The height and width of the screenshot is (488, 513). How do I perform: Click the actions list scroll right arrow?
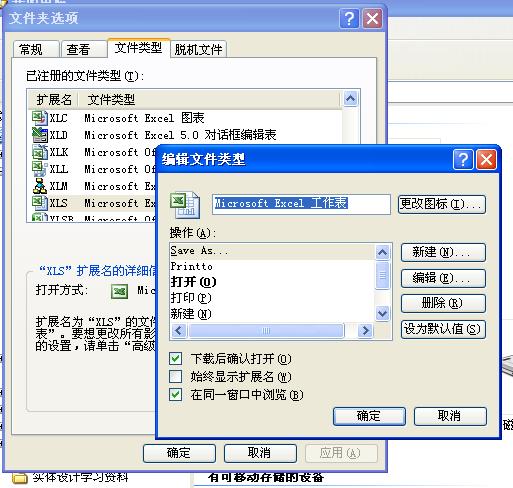[365, 331]
